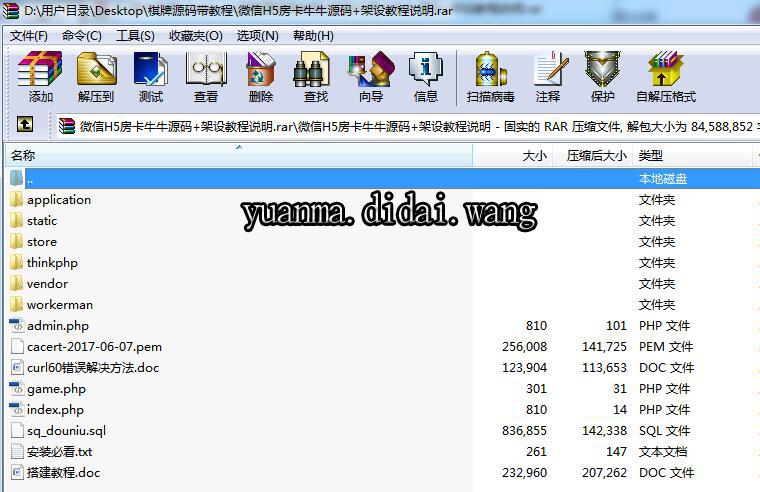Select the curl60错误解决方法.doc file name
Viewport: 760px width, 492px height.
pyautogui.click(x=93, y=367)
